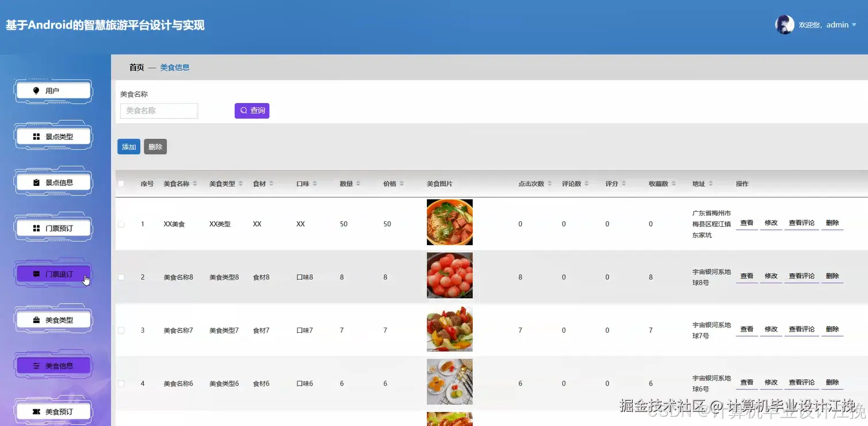Click the 食材6 cell
This screenshot has height=426, width=868.
(261, 383)
